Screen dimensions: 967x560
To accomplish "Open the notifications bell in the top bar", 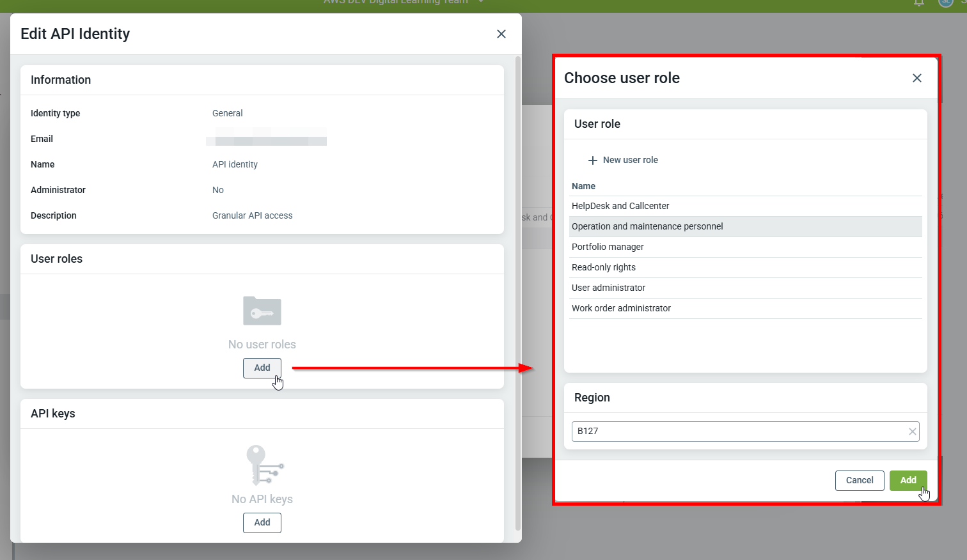I will pos(918,3).
